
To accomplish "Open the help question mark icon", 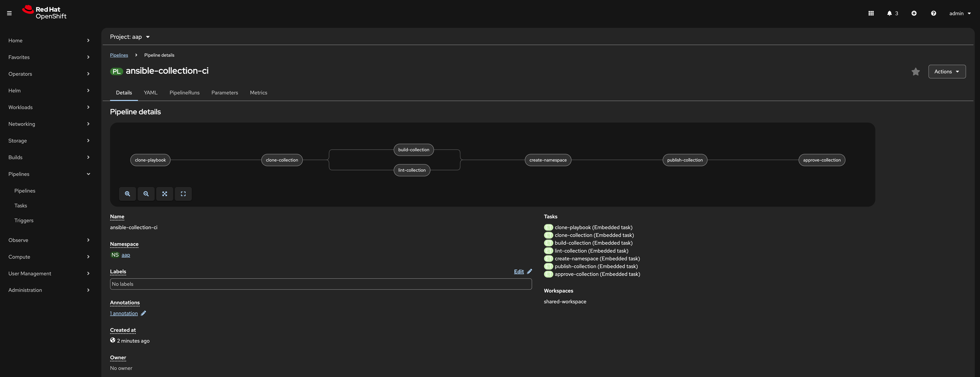I will [x=933, y=13].
